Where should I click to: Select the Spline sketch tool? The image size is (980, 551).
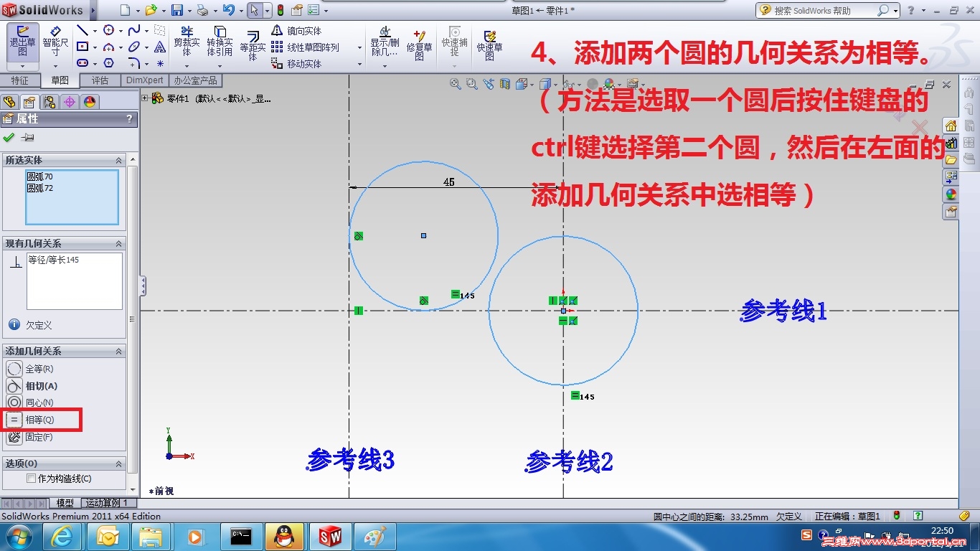coord(134,31)
